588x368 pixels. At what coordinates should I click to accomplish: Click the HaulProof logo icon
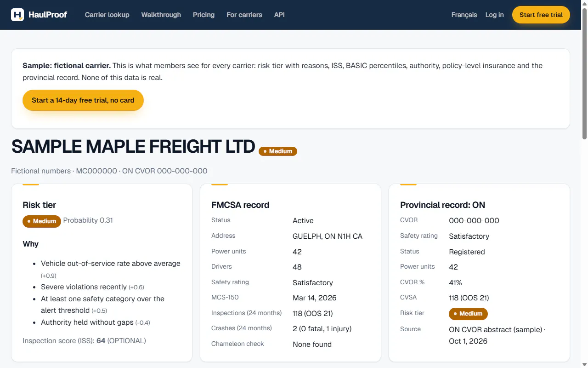tap(17, 15)
